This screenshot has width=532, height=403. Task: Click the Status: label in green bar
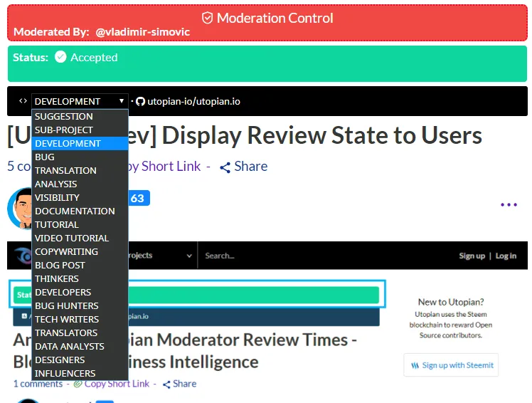(31, 58)
